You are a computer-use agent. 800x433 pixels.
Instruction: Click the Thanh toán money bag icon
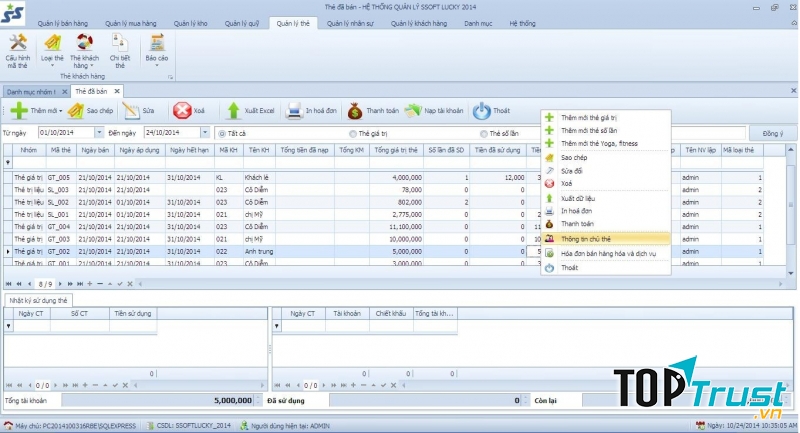click(x=355, y=111)
